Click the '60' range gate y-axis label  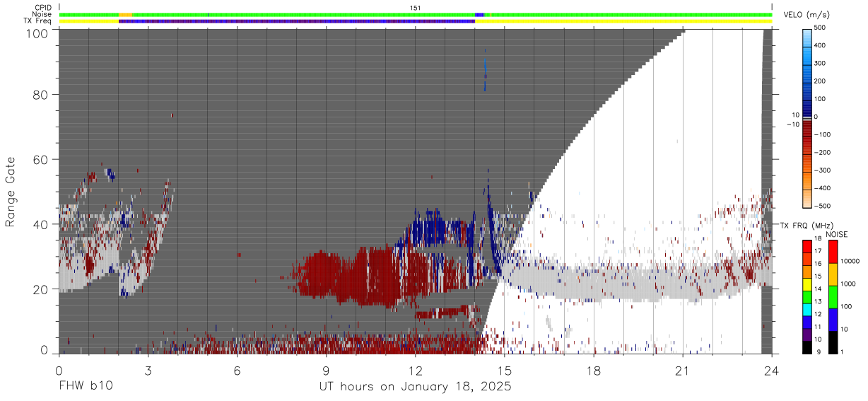tap(40, 159)
